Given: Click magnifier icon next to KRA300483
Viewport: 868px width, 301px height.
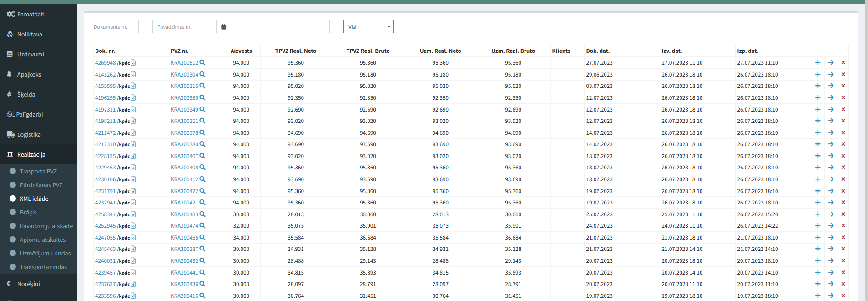Looking at the screenshot, I should [x=202, y=214].
